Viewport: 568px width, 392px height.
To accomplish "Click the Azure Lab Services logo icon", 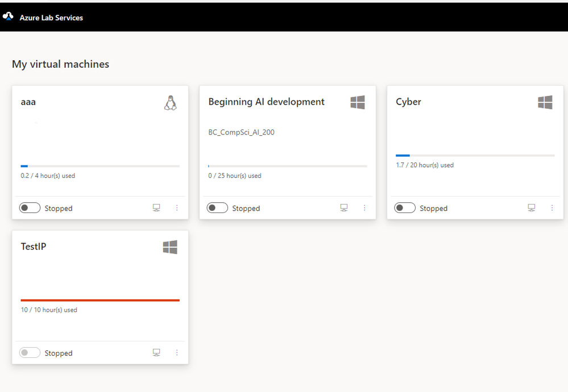I will point(8,16).
